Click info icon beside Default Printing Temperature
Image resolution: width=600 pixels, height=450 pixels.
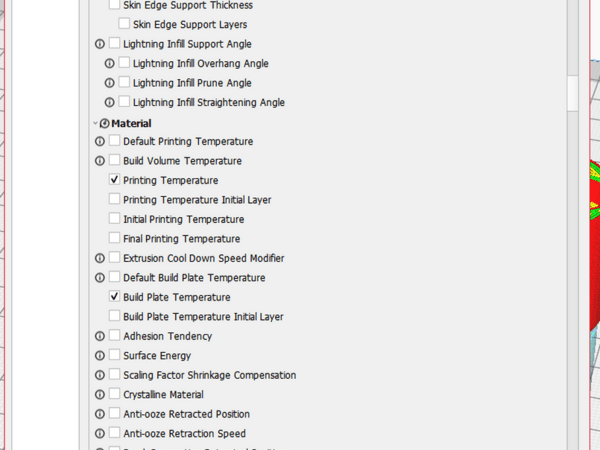[x=100, y=142]
